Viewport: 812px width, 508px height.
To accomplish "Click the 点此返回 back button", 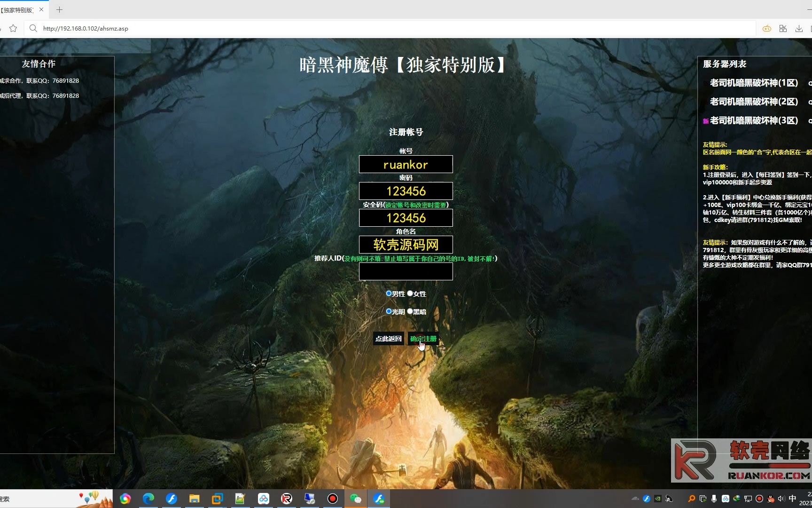I will pyautogui.click(x=389, y=339).
